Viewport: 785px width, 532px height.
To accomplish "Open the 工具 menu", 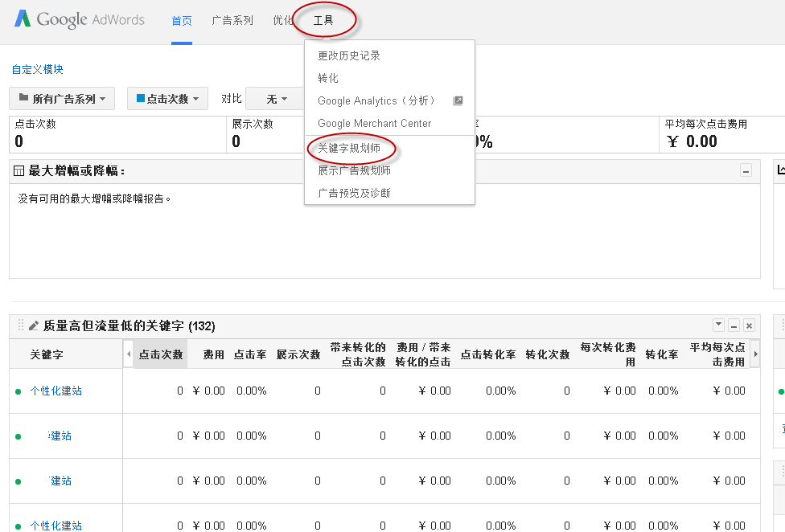I will point(324,20).
